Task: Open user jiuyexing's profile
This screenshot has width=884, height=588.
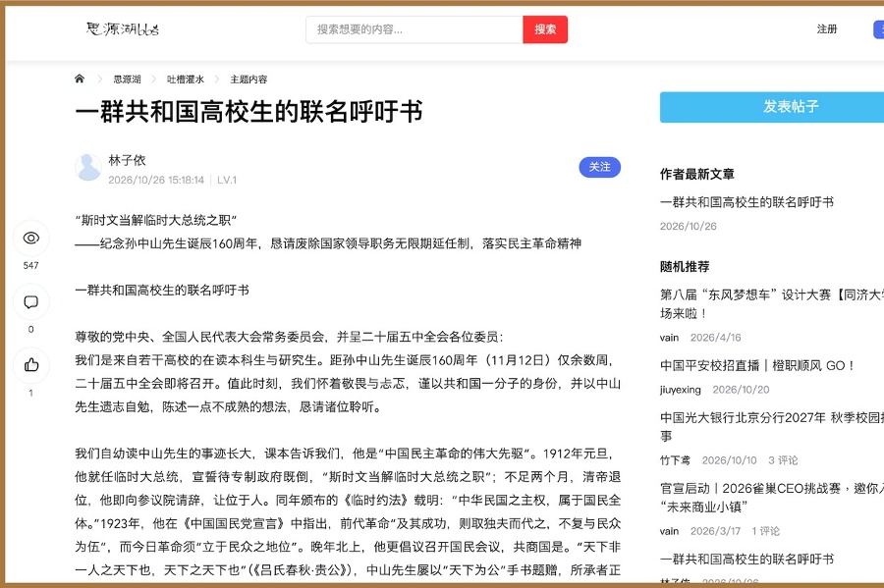Action: pyautogui.click(x=681, y=390)
